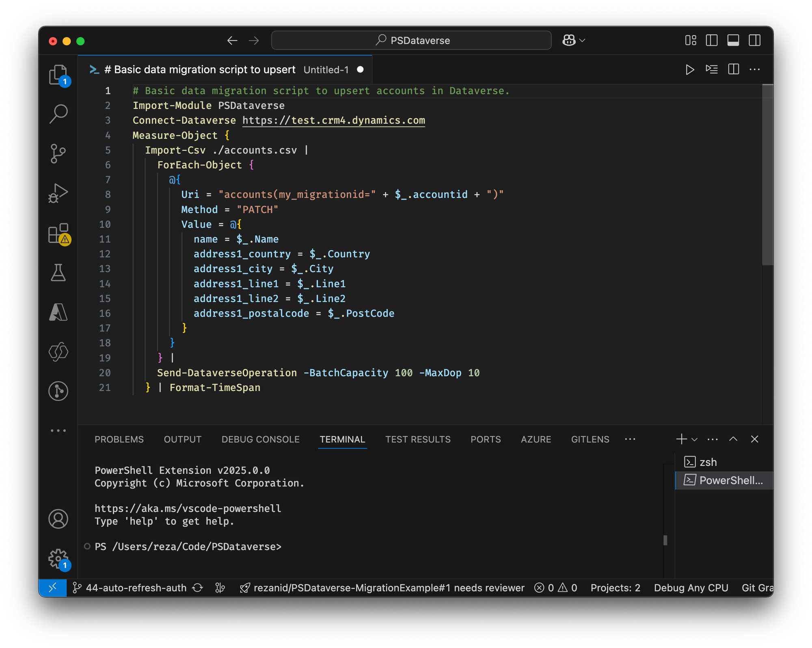Toggle the secondary sidebar visibility
The height and width of the screenshot is (648, 812).
[x=755, y=40]
